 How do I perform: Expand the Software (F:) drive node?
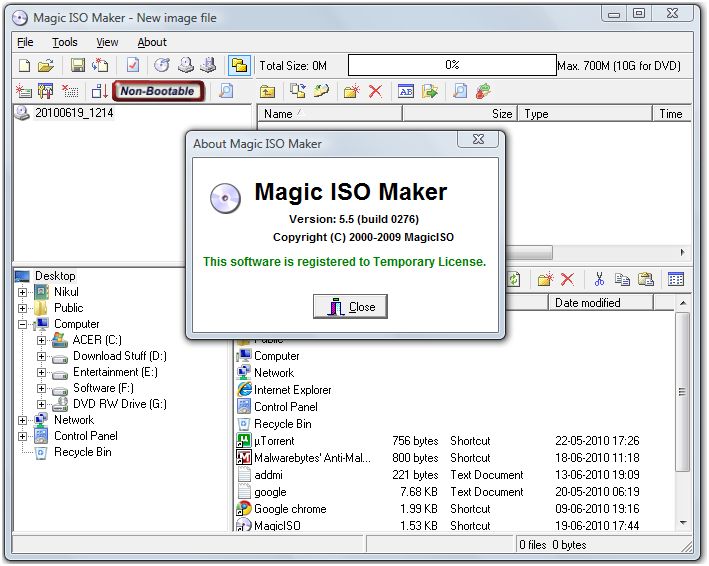41,388
